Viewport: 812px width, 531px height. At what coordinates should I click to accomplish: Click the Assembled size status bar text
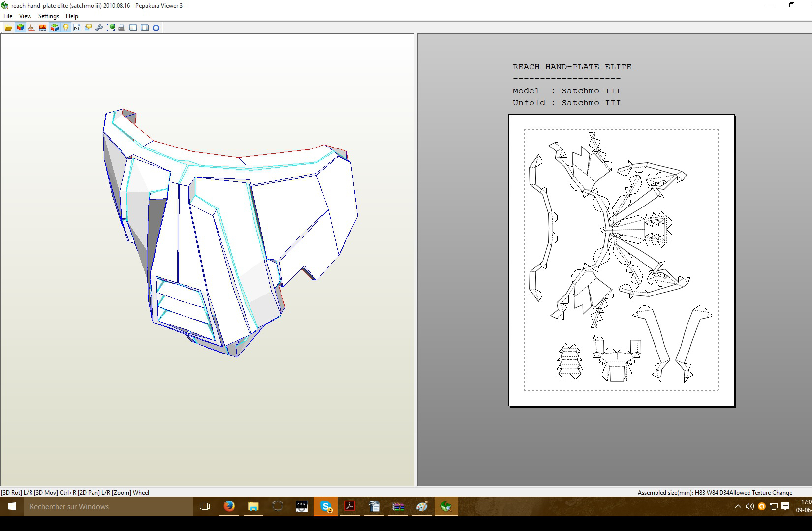(x=715, y=492)
